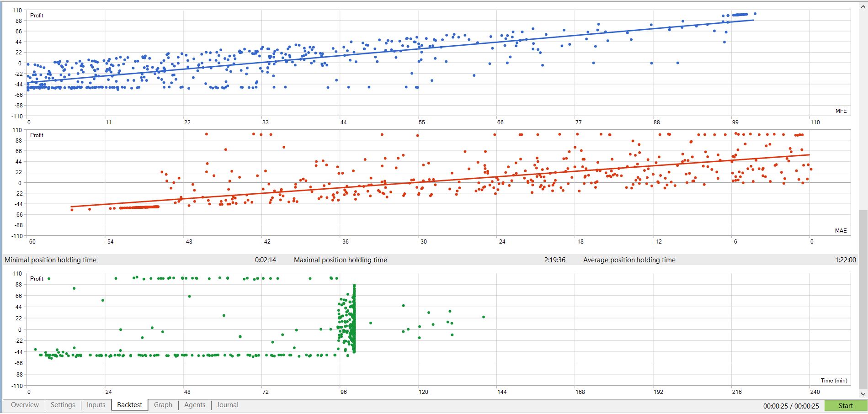The width and height of the screenshot is (868, 414).
Task: Switch to the Overview tab
Action: (x=25, y=405)
